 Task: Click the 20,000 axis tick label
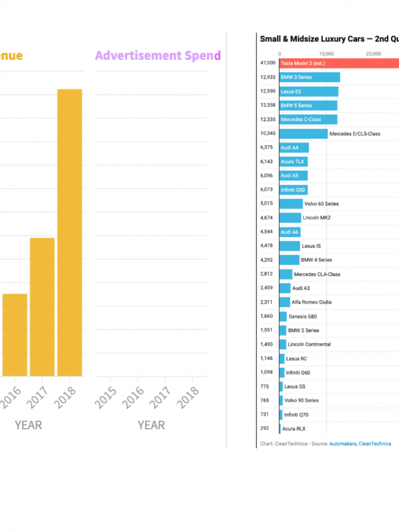coord(373,53)
